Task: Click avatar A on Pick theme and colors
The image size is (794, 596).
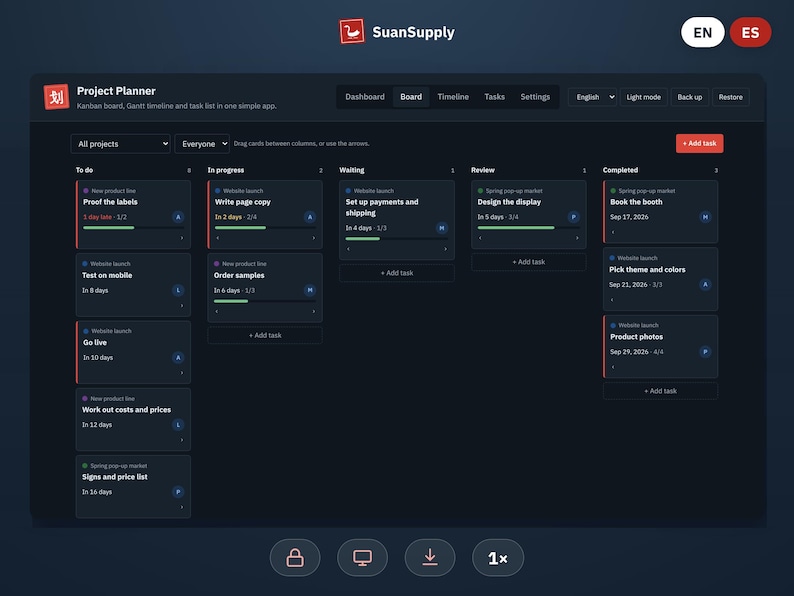Action: click(705, 285)
